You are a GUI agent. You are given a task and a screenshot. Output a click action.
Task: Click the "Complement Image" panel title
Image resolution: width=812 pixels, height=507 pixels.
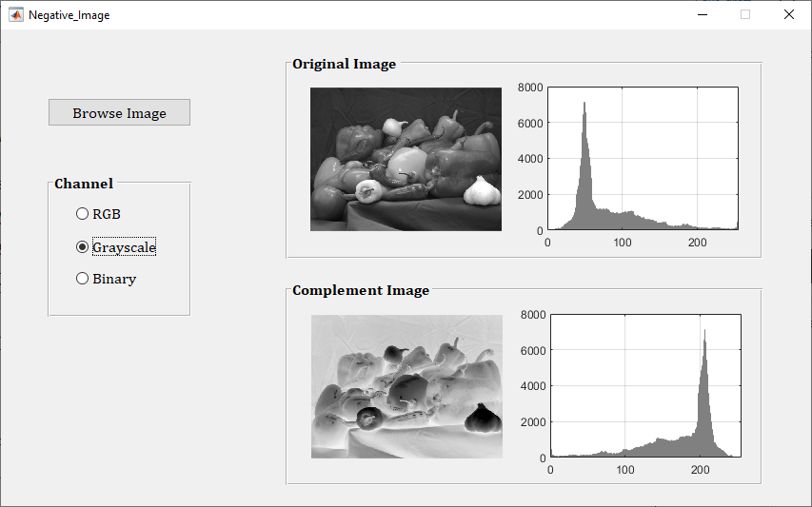(x=361, y=290)
